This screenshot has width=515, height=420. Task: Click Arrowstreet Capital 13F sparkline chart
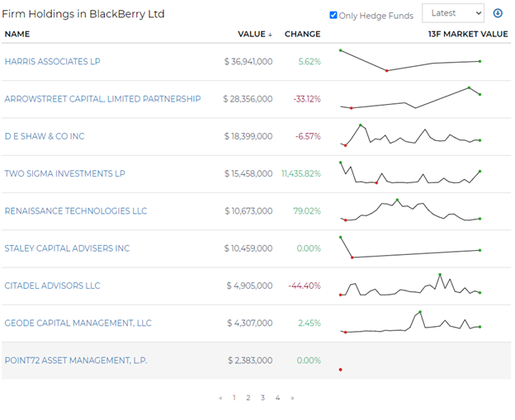point(410,98)
